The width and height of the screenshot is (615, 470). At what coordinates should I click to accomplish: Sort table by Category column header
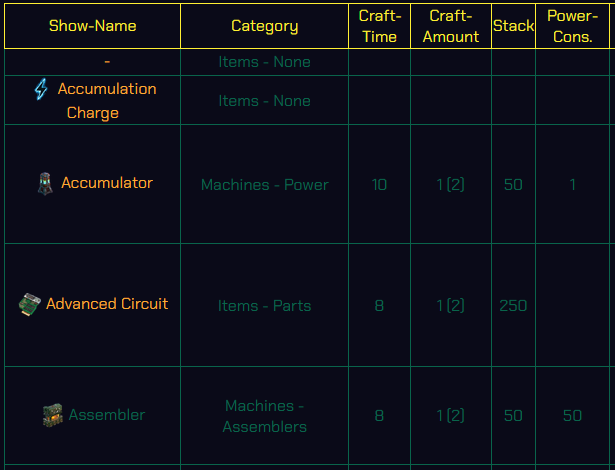[264, 26]
